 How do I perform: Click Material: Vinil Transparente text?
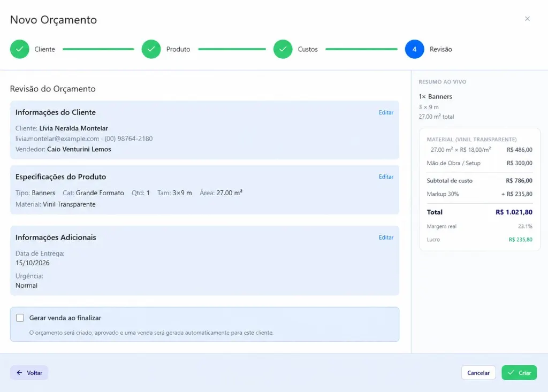(x=55, y=204)
